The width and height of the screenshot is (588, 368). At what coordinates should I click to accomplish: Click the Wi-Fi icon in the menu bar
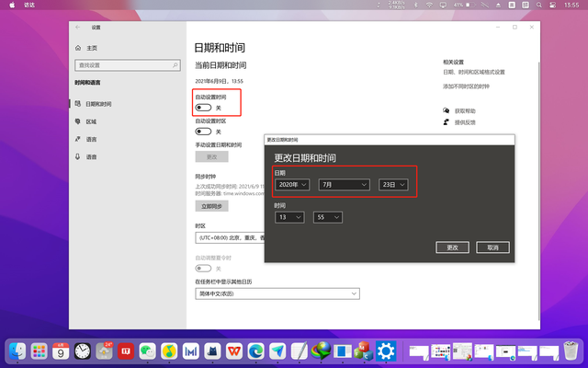coord(429,5)
